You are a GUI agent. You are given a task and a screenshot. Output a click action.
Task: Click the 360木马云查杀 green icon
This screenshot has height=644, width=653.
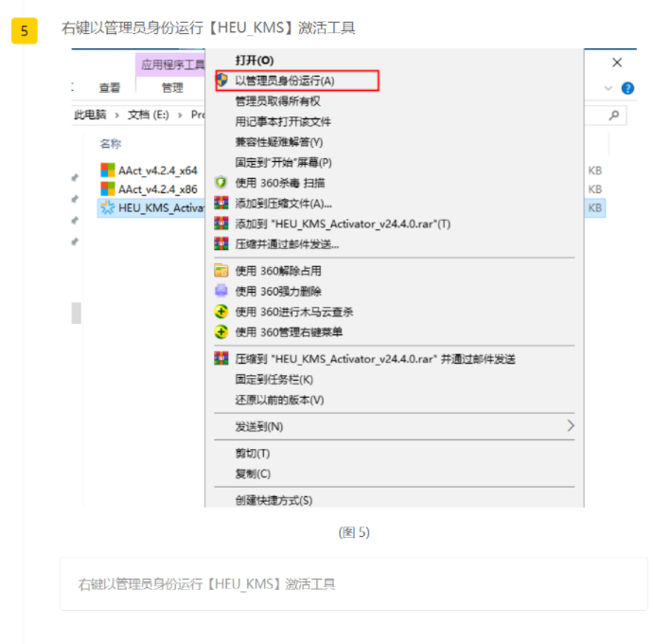(221, 312)
